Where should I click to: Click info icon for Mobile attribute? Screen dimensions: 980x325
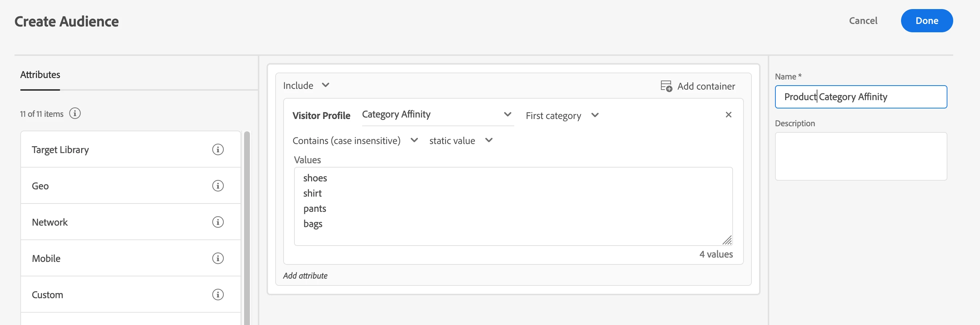218,258
